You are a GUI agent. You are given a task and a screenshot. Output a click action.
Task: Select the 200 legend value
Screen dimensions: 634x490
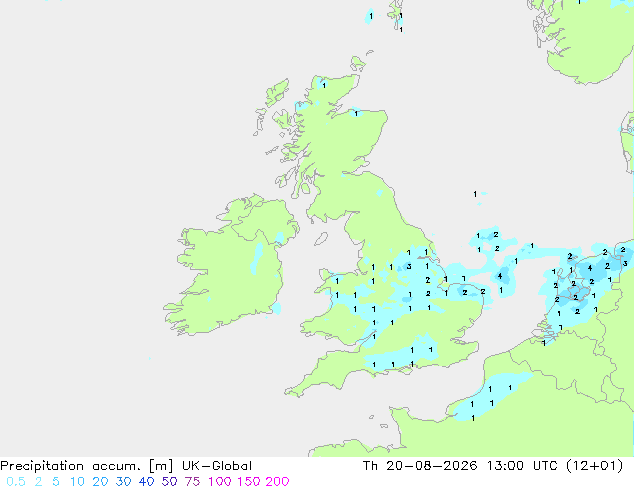tap(277, 482)
